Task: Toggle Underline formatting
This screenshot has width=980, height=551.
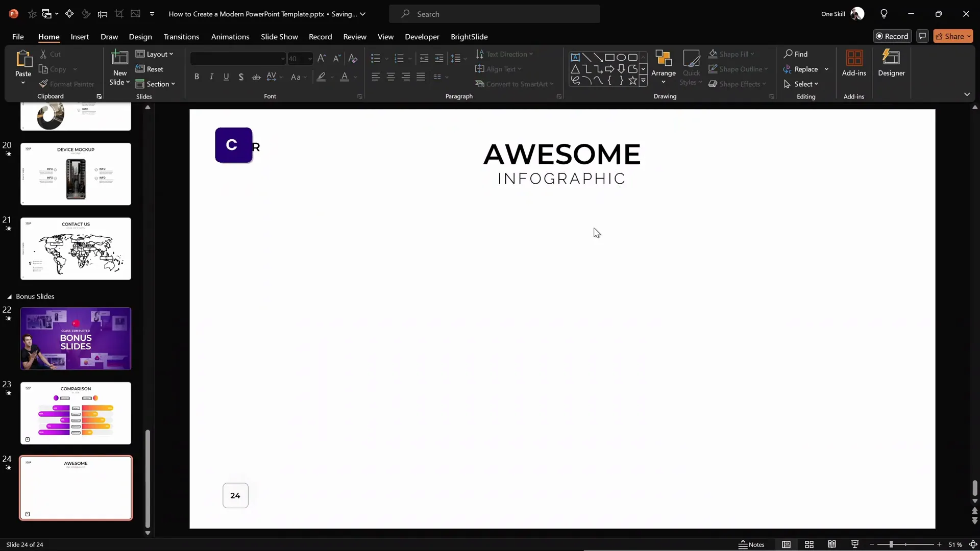Action: click(226, 77)
